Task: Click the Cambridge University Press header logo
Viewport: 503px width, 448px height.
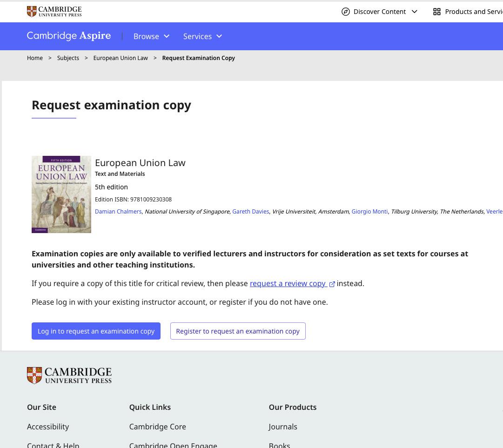Action: tap(54, 12)
